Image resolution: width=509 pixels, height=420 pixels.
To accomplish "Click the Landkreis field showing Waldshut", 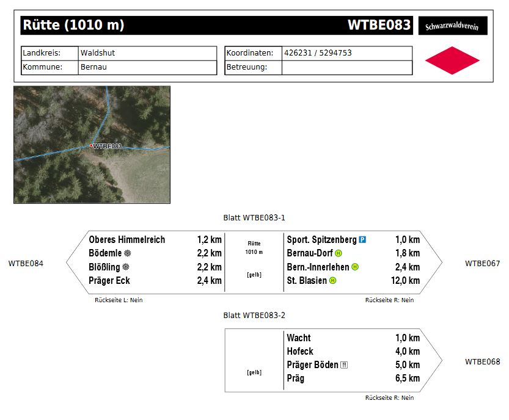I will (147, 53).
